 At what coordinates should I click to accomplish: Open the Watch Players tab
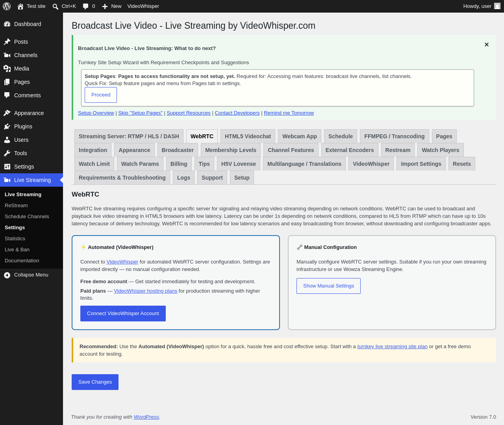coord(441,150)
